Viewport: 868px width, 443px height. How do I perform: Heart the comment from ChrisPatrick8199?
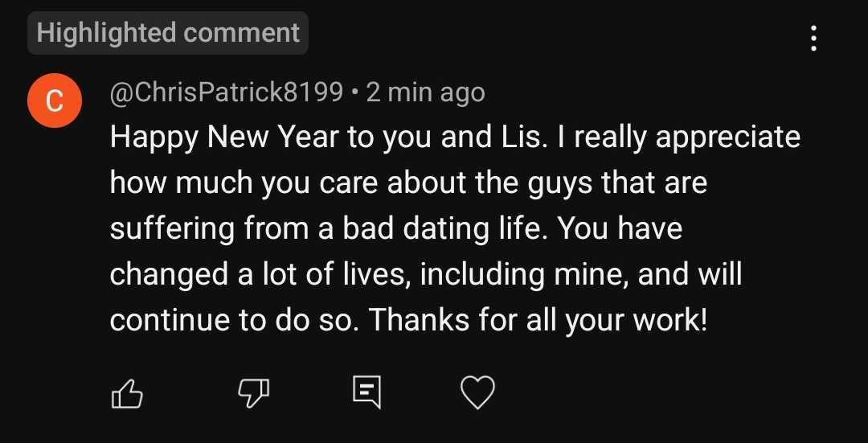pyautogui.click(x=477, y=393)
